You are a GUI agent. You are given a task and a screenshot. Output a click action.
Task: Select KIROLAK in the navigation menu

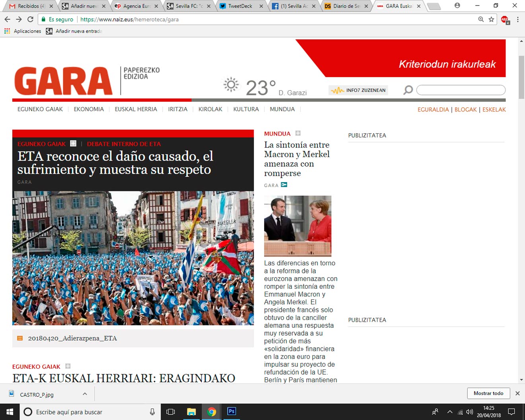click(210, 109)
